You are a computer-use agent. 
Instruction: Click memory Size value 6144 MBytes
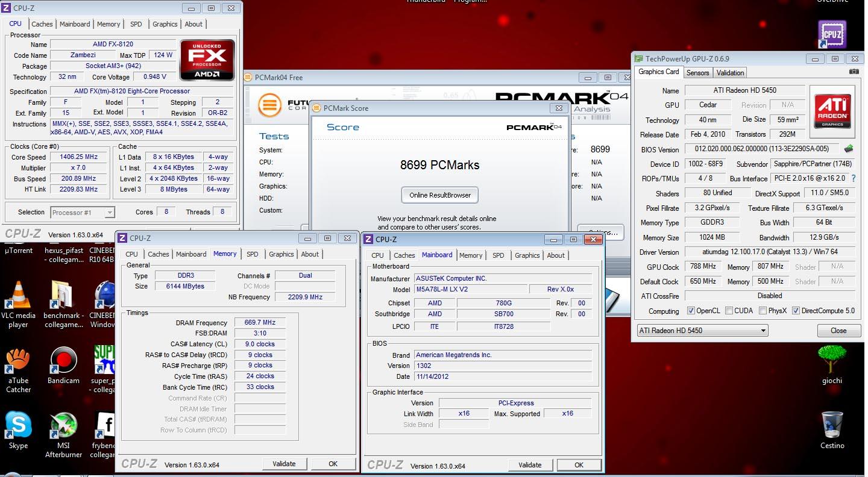[185, 286]
